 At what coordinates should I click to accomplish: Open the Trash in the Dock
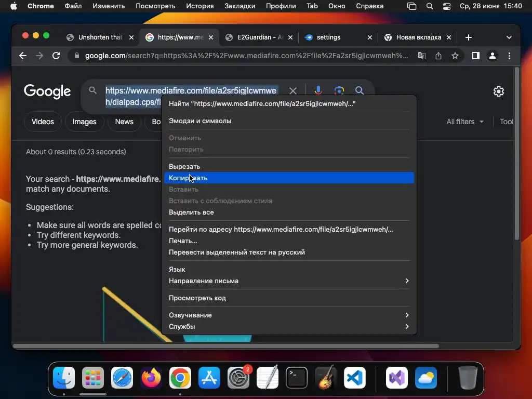tap(468, 378)
